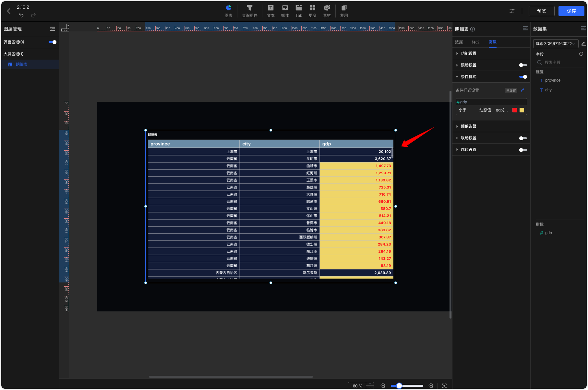Screen dimensions: 588x390
Task: Collapse the 数据集 dataset panel
Action: (x=583, y=29)
